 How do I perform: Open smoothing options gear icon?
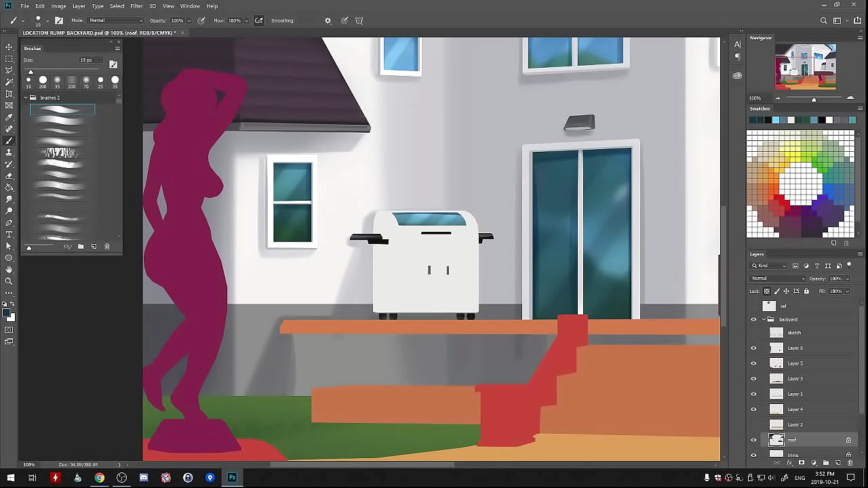[x=328, y=21]
